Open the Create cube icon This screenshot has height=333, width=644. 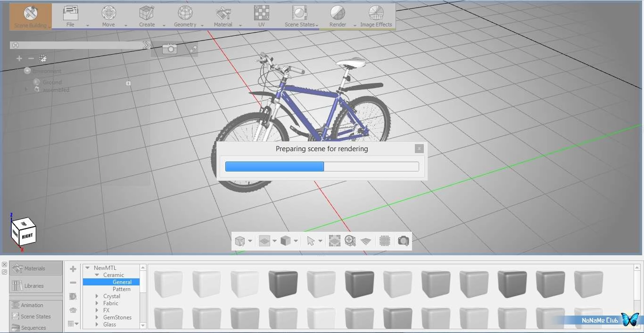point(147,13)
